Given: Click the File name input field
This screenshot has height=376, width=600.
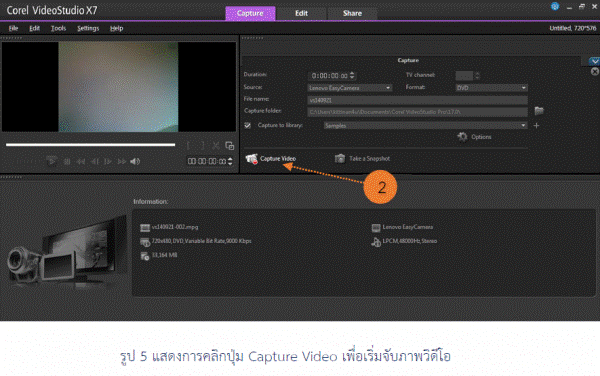Looking at the screenshot, I should point(417,100).
